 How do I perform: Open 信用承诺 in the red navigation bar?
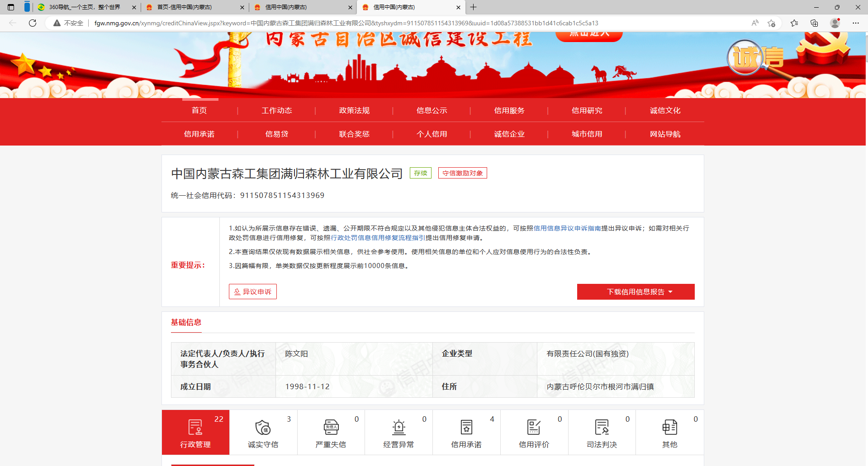click(x=199, y=134)
